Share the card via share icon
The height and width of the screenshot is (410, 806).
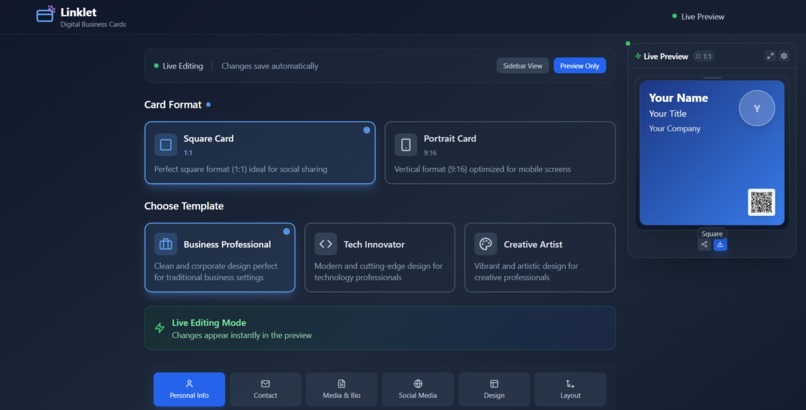pos(704,245)
